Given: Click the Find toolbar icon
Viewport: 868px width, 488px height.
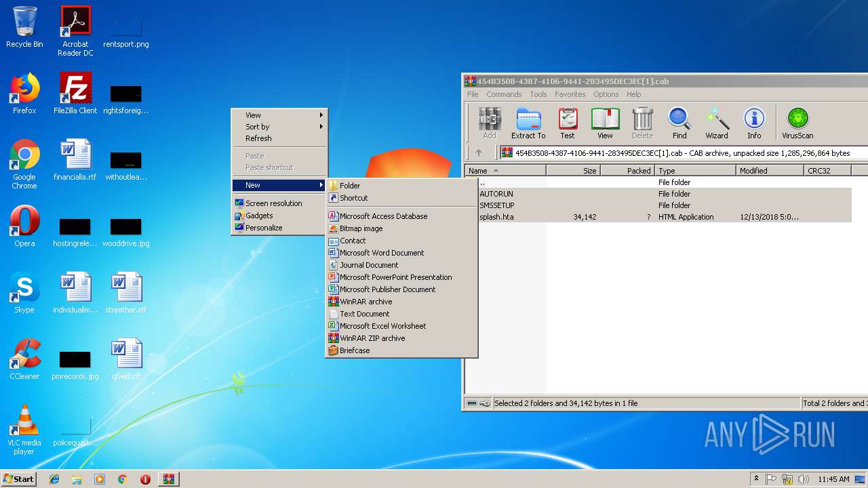Looking at the screenshot, I should point(679,123).
